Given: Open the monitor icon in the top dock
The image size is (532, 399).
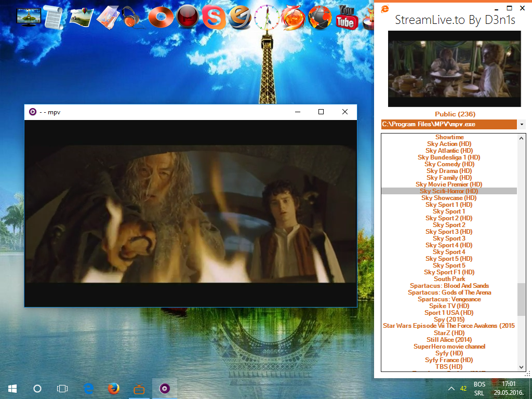Looking at the screenshot, I should pyautogui.click(x=29, y=17).
